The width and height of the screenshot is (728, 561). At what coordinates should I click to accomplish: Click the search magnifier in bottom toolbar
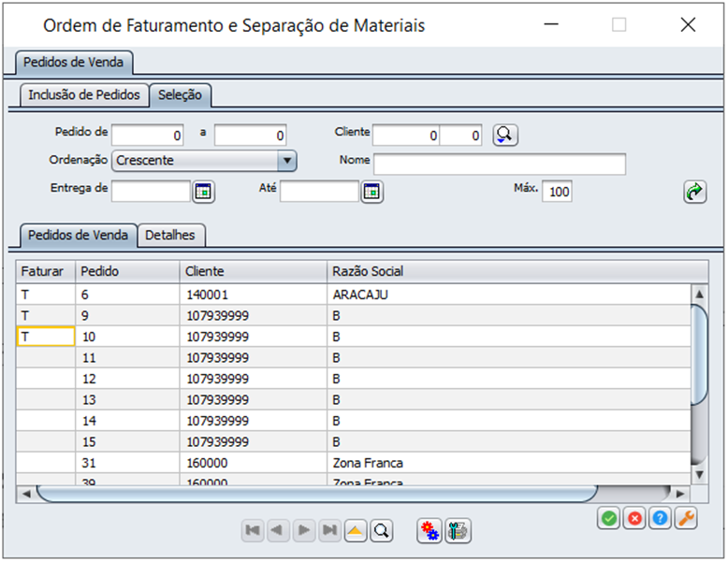382,530
